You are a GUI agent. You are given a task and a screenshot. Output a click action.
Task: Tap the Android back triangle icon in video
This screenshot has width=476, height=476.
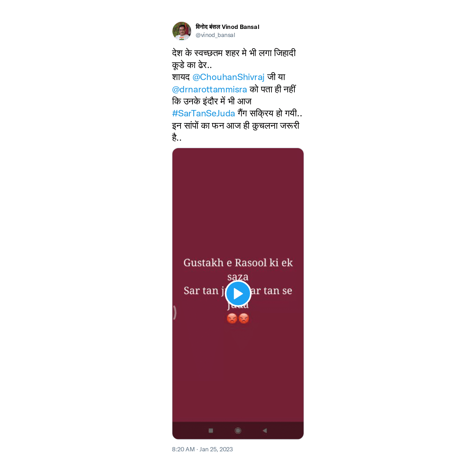[x=265, y=431]
